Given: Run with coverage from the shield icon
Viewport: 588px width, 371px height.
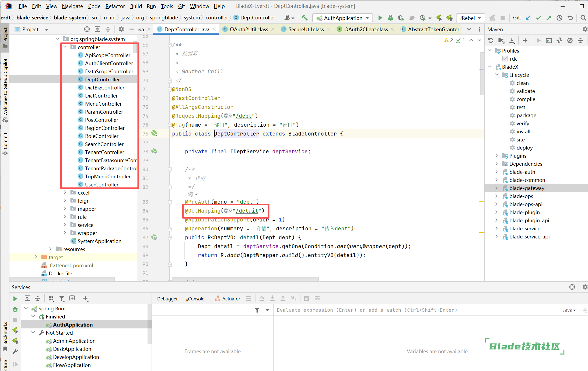Looking at the screenshot, I should pos(401,18).
